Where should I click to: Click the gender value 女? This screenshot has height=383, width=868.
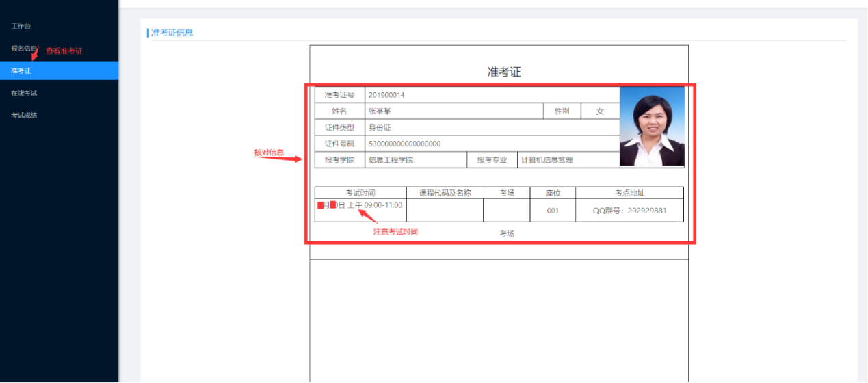click(600, 111)
